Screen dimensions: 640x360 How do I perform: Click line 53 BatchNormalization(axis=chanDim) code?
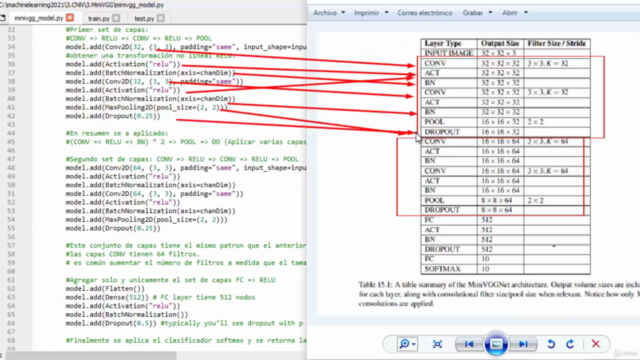[151, 211]
